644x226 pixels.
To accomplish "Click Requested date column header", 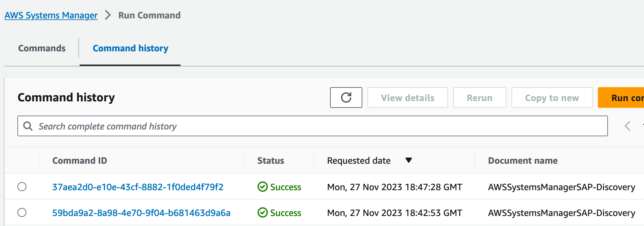I will [x=358, y=160].
